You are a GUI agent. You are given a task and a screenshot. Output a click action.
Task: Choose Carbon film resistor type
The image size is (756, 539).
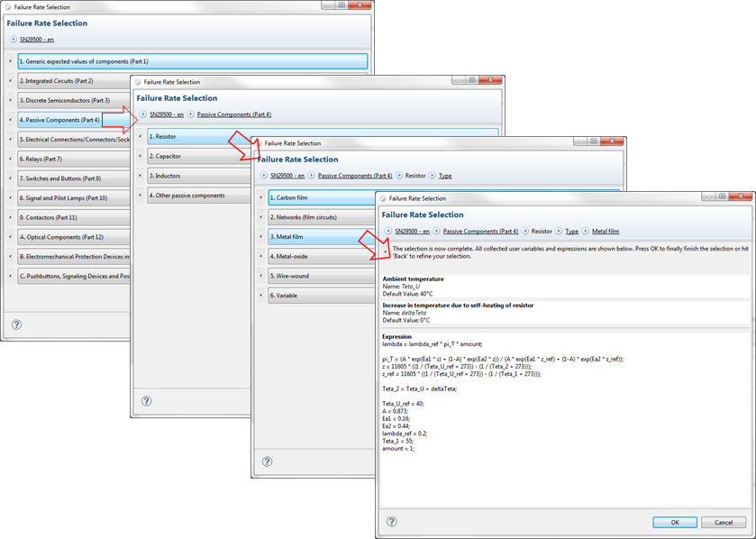tap(322, 197)
